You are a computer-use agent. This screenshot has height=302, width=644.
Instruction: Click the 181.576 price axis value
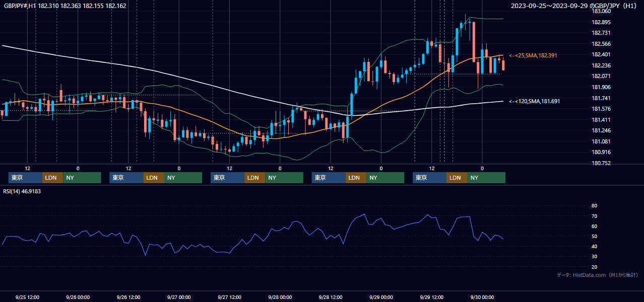pyautogui.click(x=601, y=109)
